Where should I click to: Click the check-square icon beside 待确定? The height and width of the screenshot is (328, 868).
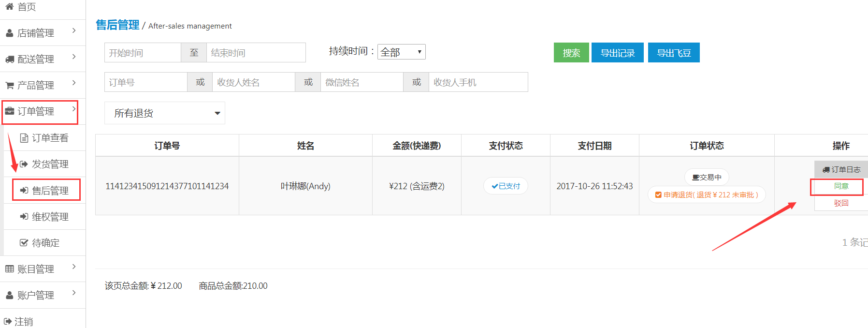[24, 243]
